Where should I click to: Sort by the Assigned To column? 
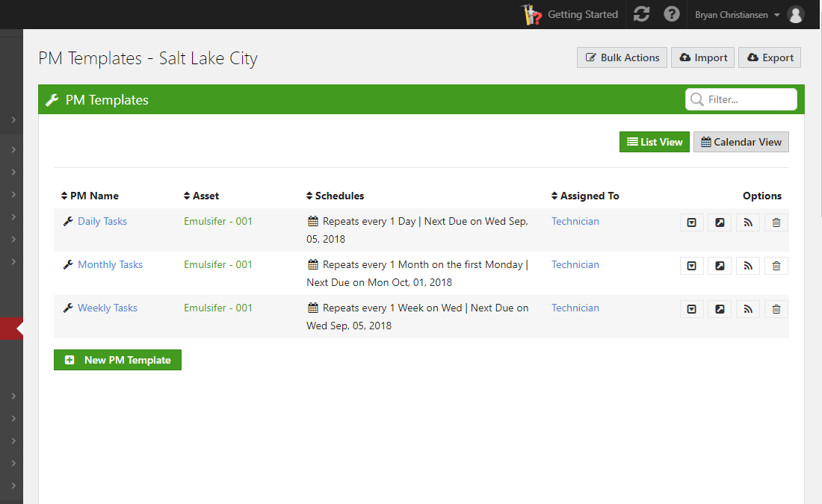[585, 196]
